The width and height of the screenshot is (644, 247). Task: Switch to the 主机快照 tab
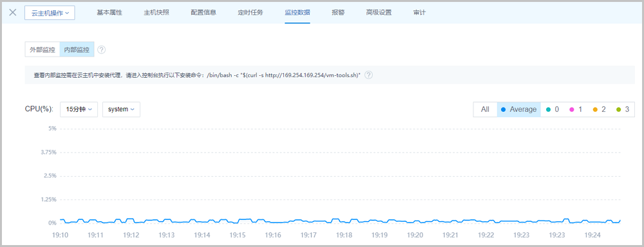(x=156, y=12)
